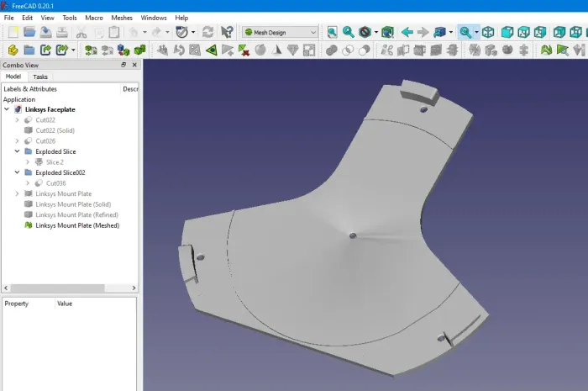
Task: Close the Combo View panel
Action: pos(134,65)
